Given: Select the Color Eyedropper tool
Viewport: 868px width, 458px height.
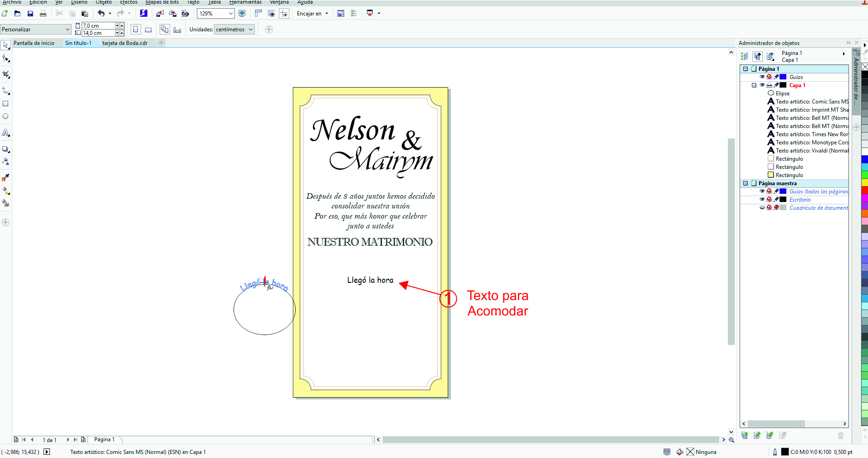Looking at the screenshot, I should click(5, 177).
